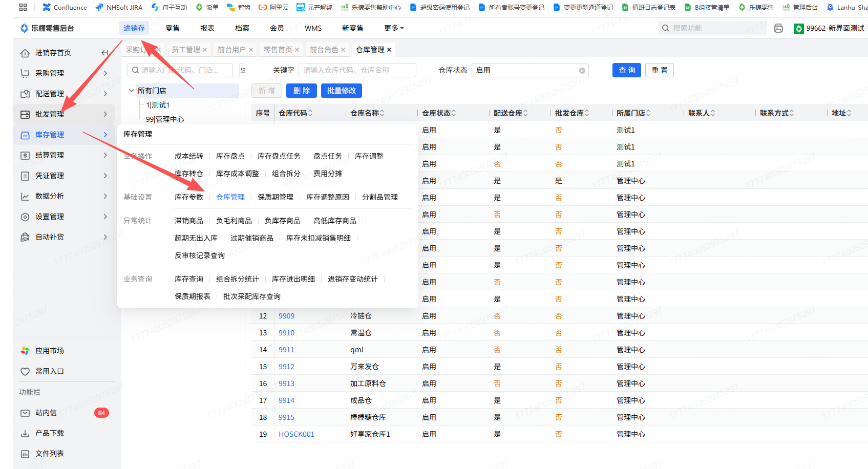The width and height of the screenshot is (868, 469).
Task: Open the browser apps grid icon
Action: click(23, 7)
